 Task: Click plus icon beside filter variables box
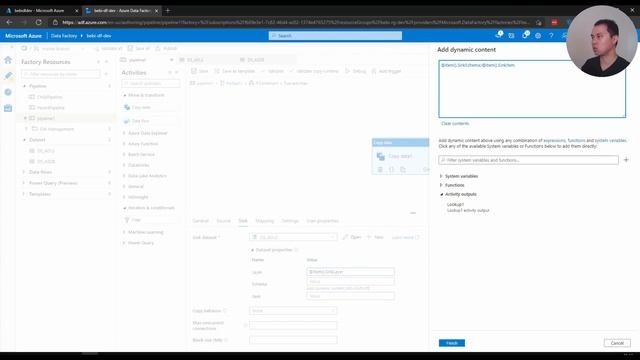click(x=626, y=160)
